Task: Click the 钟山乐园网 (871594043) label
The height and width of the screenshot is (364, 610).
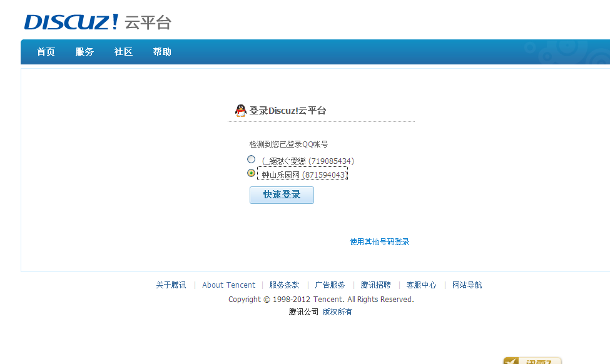Action: pyautogui.click(x=303, y=174)
